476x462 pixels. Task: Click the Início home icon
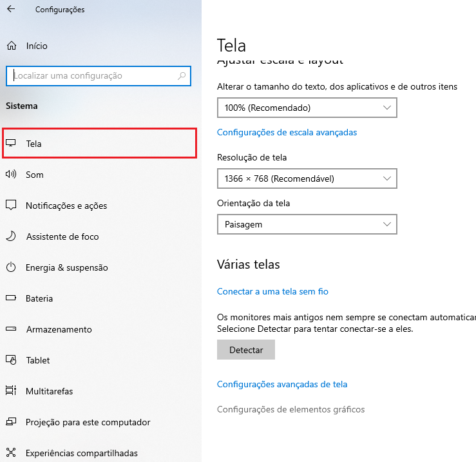pyautogui.click(x=10, y=46)
